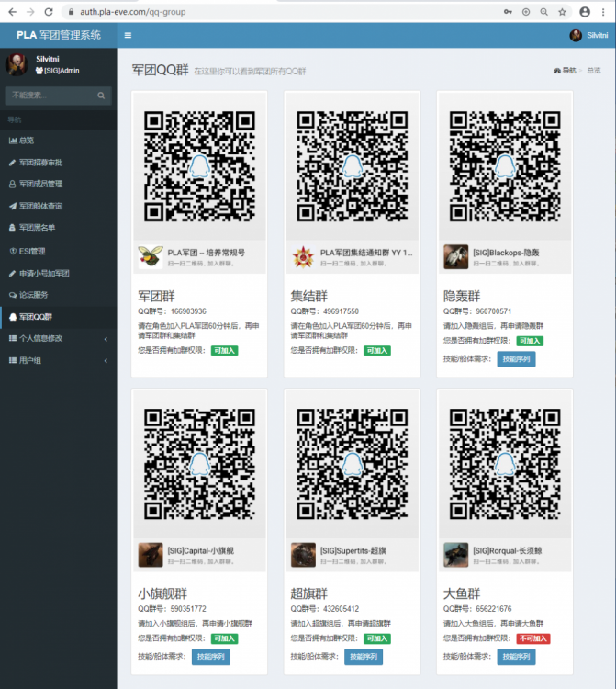This screenshot has height=689, width=616.
Task: Click 技能序列 button under 隐轰群
Action: [515, 359]
